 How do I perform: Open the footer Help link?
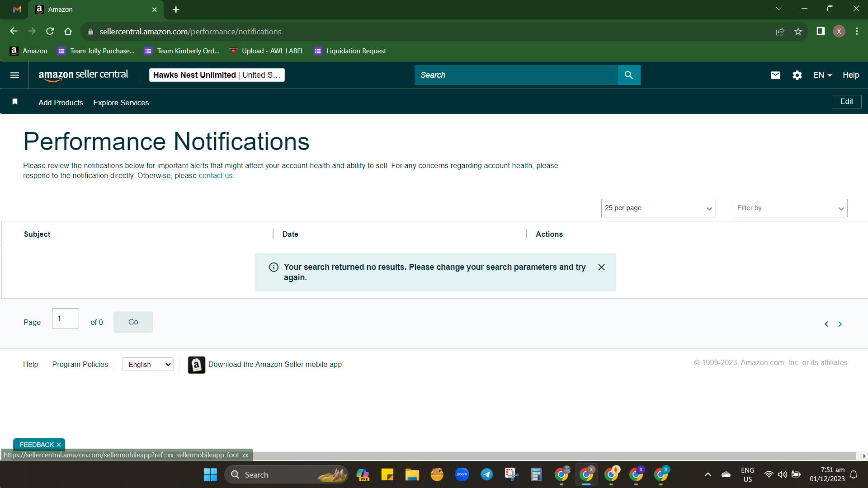[x=30, y=364]
